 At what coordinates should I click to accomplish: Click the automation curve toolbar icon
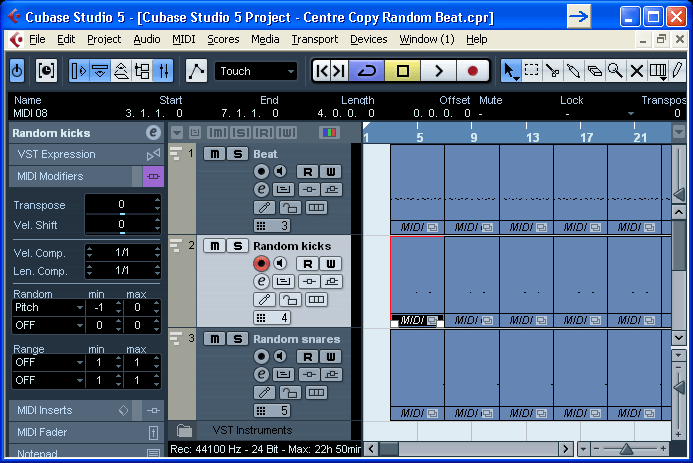click(196, 71)
